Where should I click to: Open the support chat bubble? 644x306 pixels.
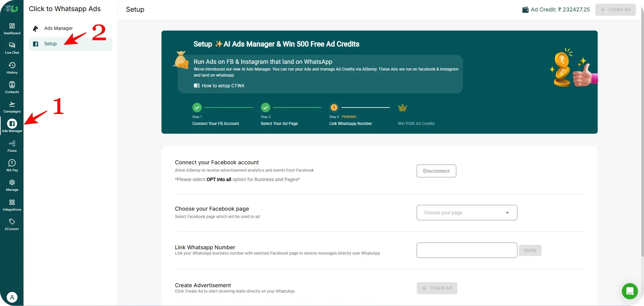tap(629, 291)
